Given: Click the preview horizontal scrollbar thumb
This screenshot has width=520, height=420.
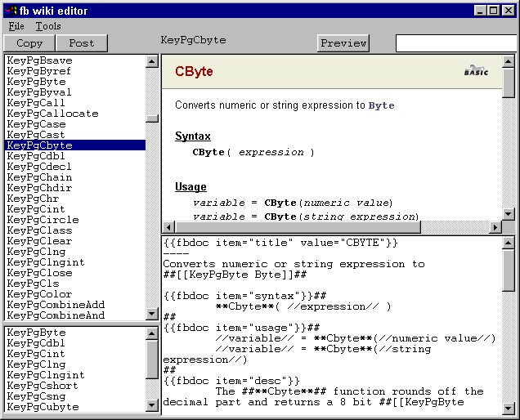Looking at the screenshot, I should [298, 227].
